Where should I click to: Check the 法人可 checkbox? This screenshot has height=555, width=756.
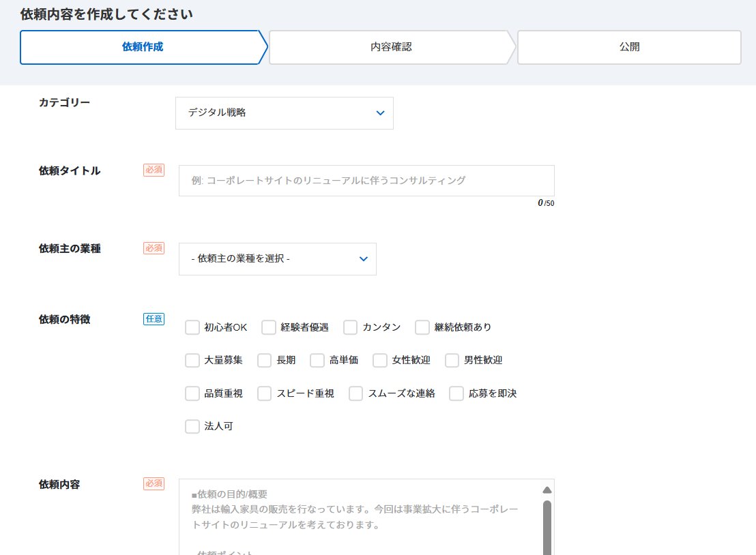[192, 426]
